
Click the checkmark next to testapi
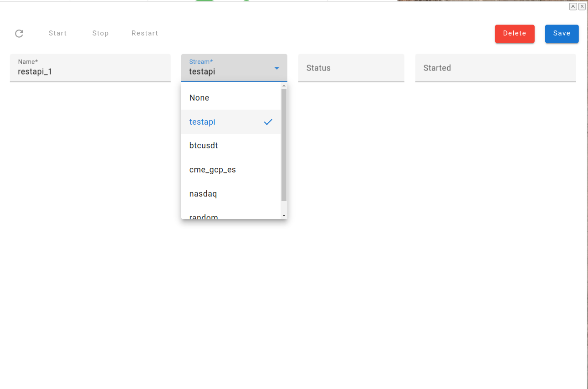pyautogui.click(x=268, y=121)
